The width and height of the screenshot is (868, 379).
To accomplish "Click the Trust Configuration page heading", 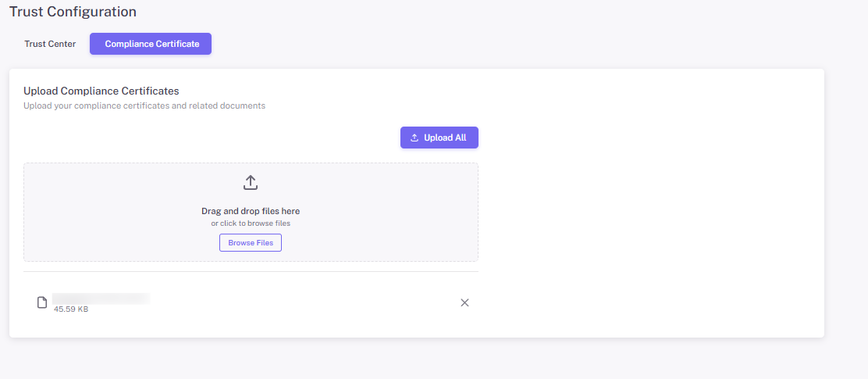I will (x=73, y=12).
